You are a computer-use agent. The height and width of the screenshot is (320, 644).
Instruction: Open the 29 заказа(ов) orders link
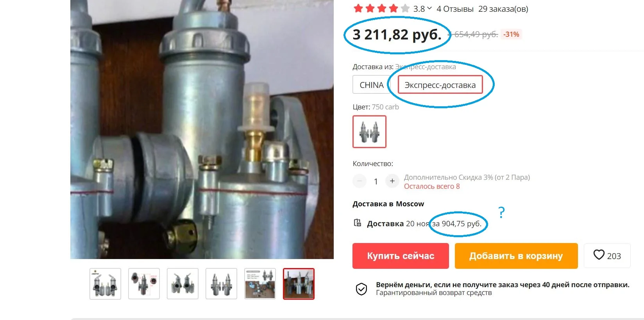(x=503, y=9)
